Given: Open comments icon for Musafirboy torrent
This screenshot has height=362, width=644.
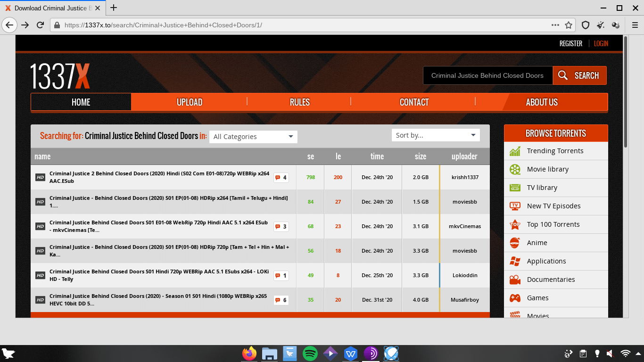Looking at the screenshot, I should pos(281,300).
